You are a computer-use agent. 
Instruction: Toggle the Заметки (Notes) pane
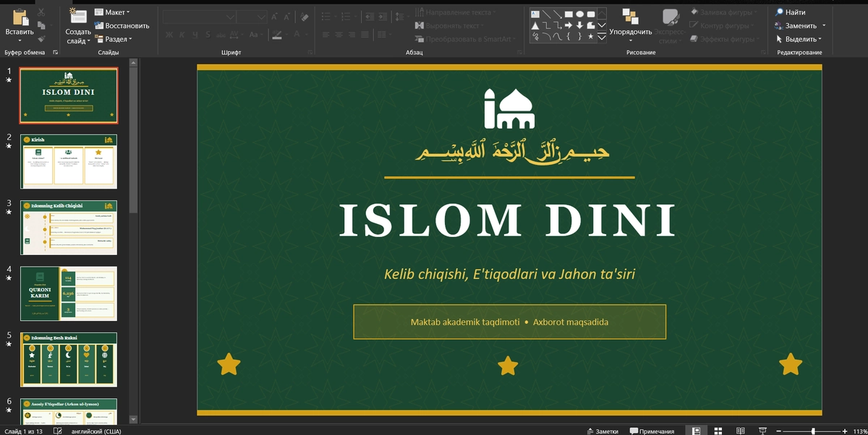click(603, 430)
